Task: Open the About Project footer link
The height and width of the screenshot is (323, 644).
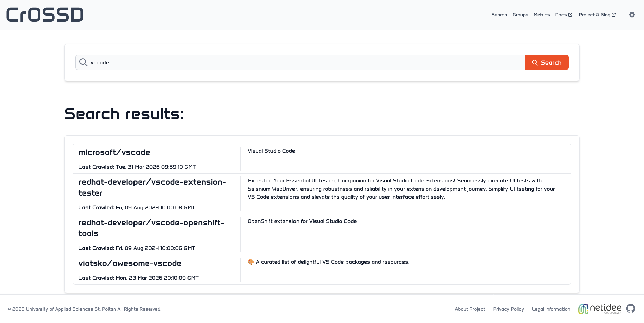Action: tap(470, 309)
